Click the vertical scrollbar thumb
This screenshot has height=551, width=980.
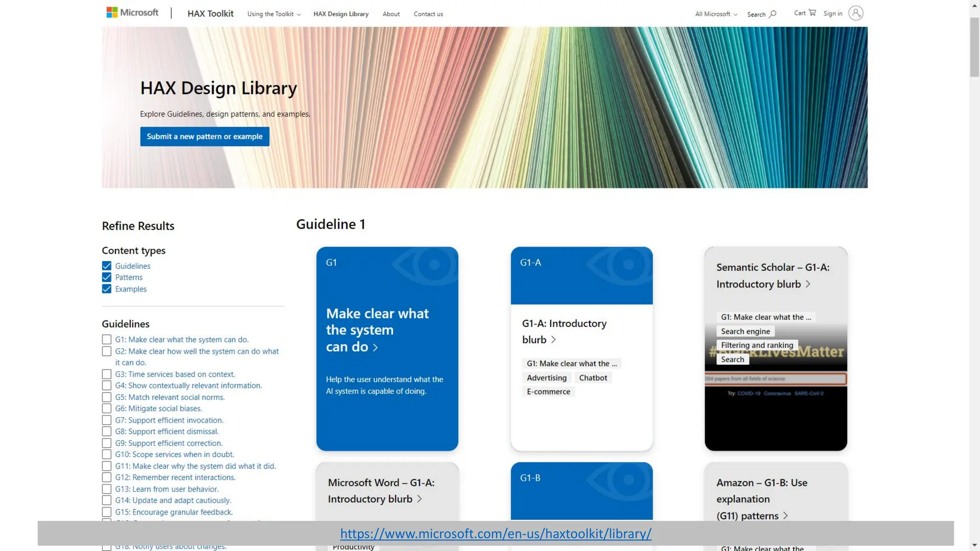click(975, 47)
